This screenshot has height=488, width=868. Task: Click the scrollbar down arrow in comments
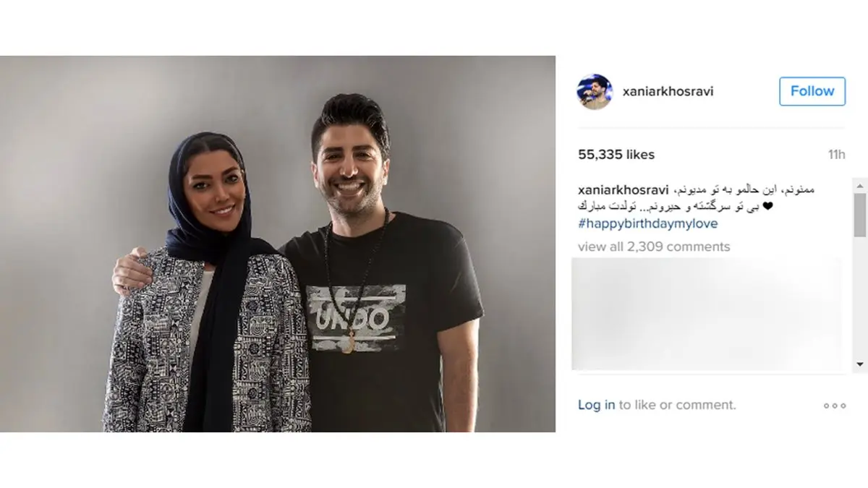(860, 364)
